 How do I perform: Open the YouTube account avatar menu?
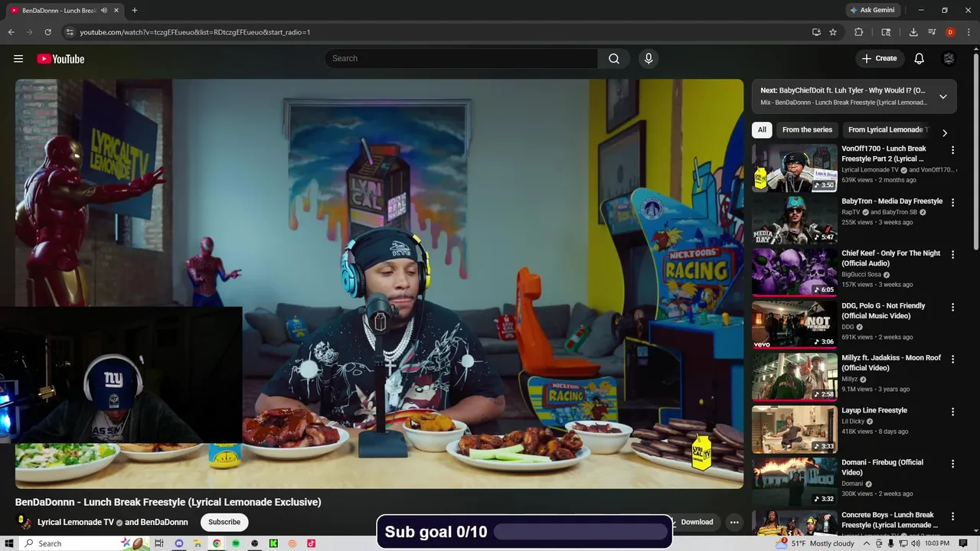949,59
